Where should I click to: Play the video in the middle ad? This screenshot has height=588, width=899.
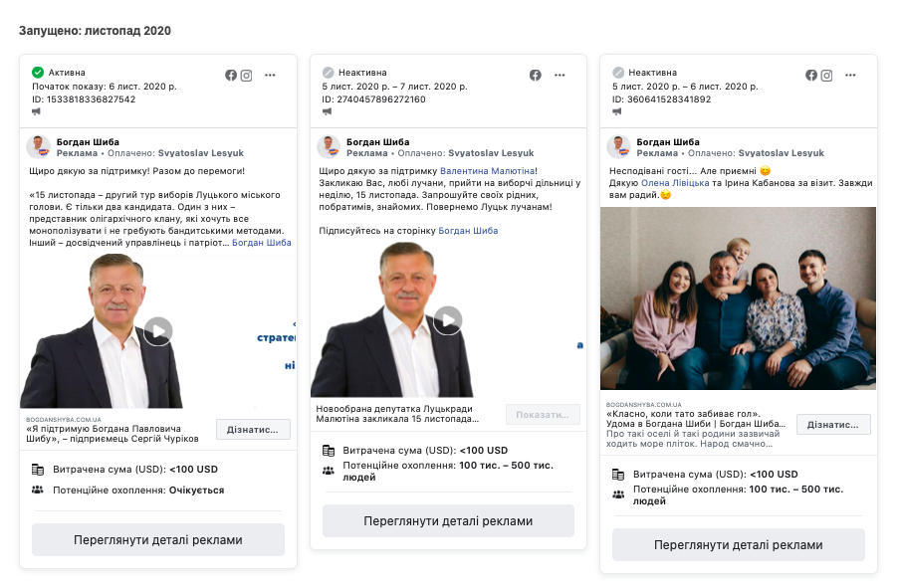tap(448, 320)
